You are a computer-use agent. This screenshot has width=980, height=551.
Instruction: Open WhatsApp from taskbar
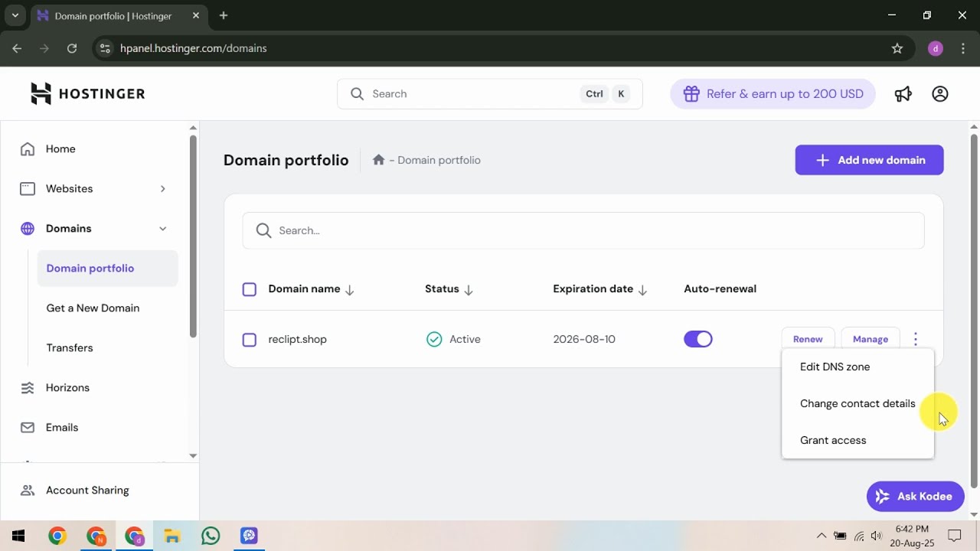tap(211, 536)
